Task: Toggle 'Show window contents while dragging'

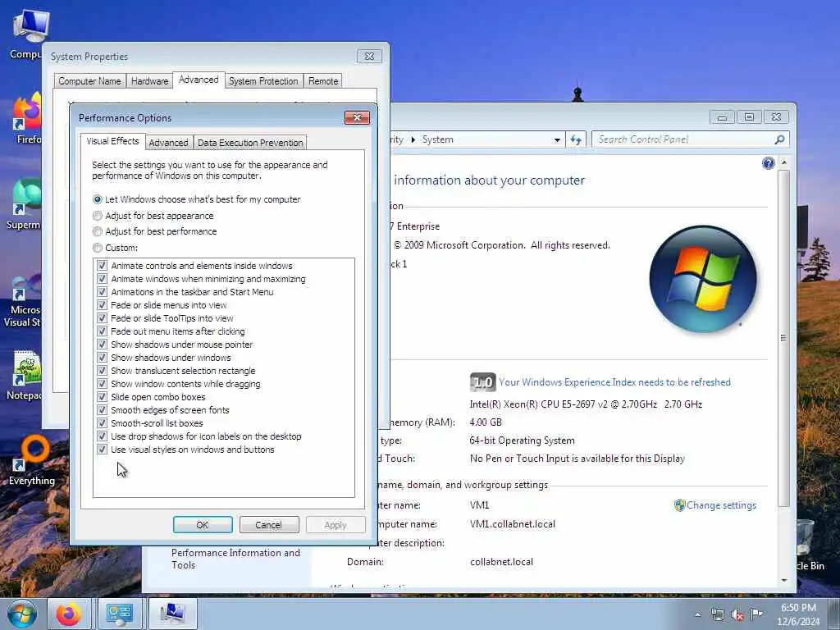Action: coord(102,384)
